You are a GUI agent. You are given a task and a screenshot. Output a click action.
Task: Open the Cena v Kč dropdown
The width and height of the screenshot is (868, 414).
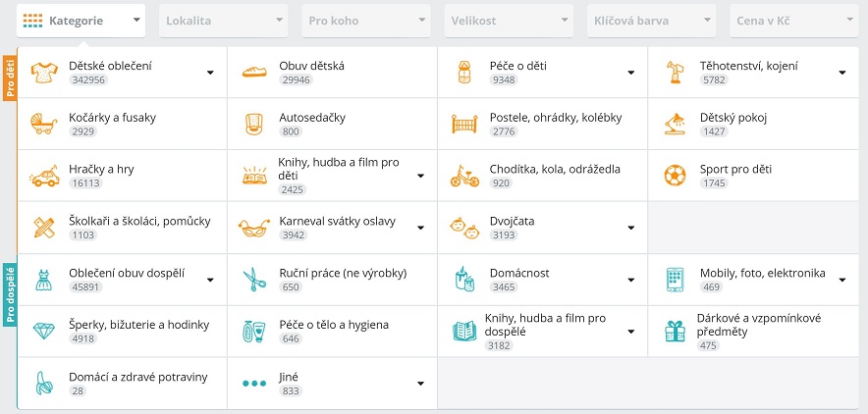793,21
